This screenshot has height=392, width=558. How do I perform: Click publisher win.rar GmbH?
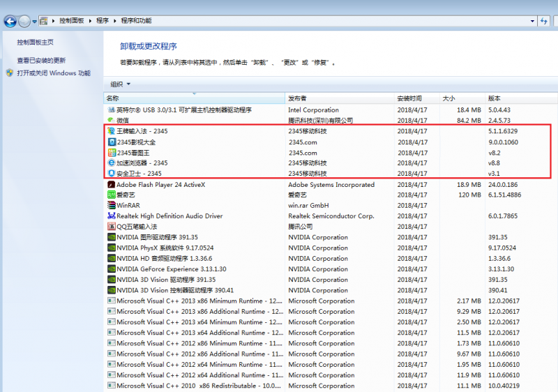tap(308, 205)
